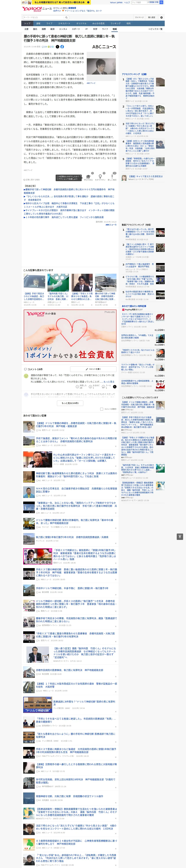Focus the web search field at top right
The height and width of the screenshot is (868, 186).
click(139, 2)
